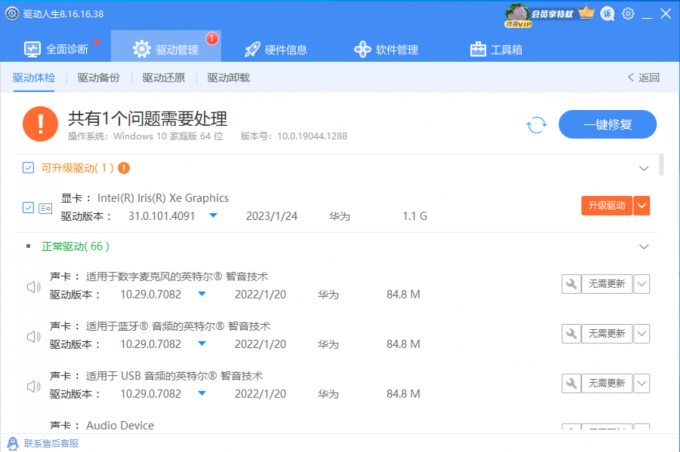Click the 可升级驱动( 1 ) group label
Screen dimensions: 680x452
78,168
